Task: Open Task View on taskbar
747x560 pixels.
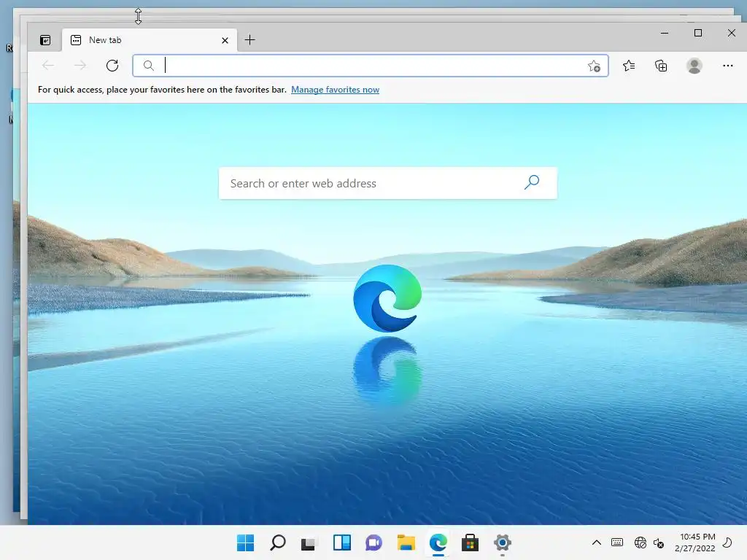Action: [309, 542]
